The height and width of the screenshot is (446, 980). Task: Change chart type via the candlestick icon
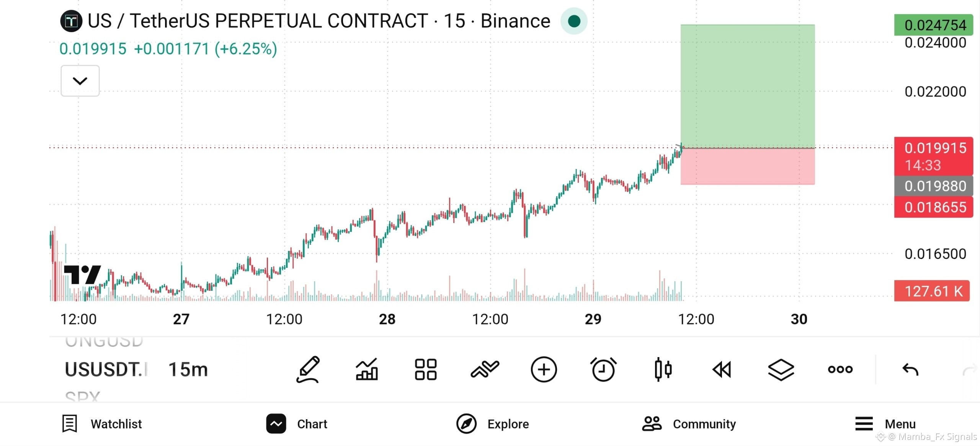(663, 369)
